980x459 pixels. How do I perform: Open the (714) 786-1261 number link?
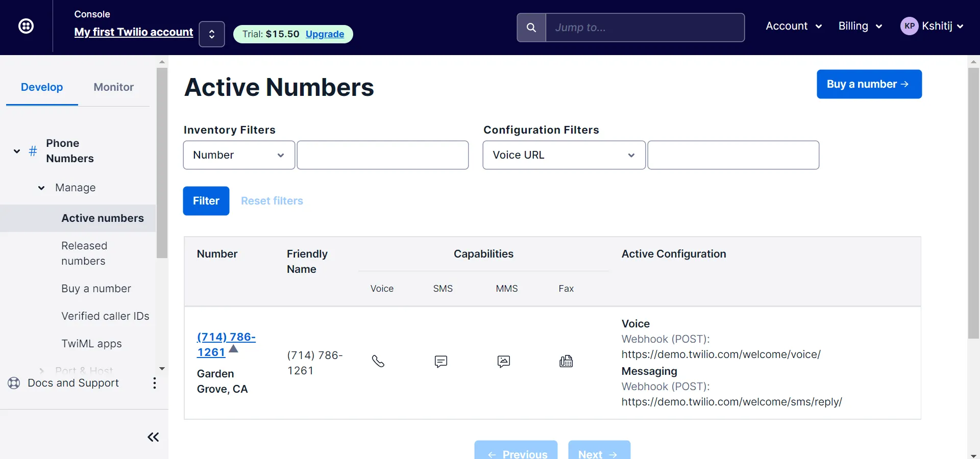coord(226,345)
